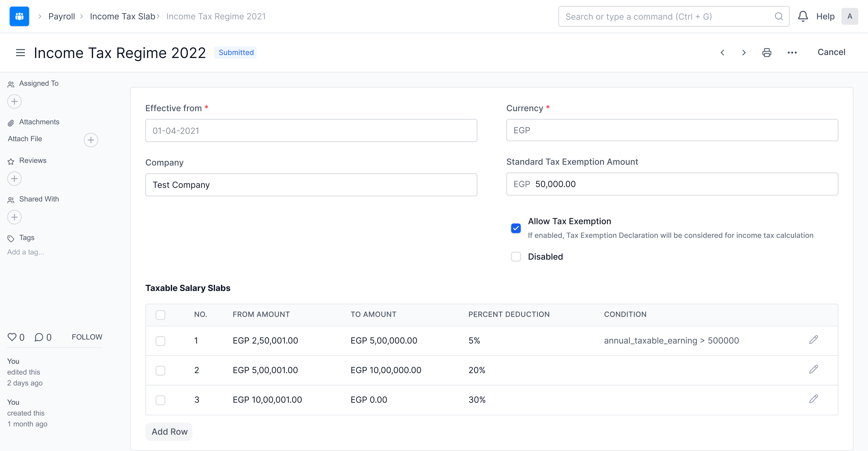Click the print icon in the header
The image size is (868, 451).
[766, 52]
